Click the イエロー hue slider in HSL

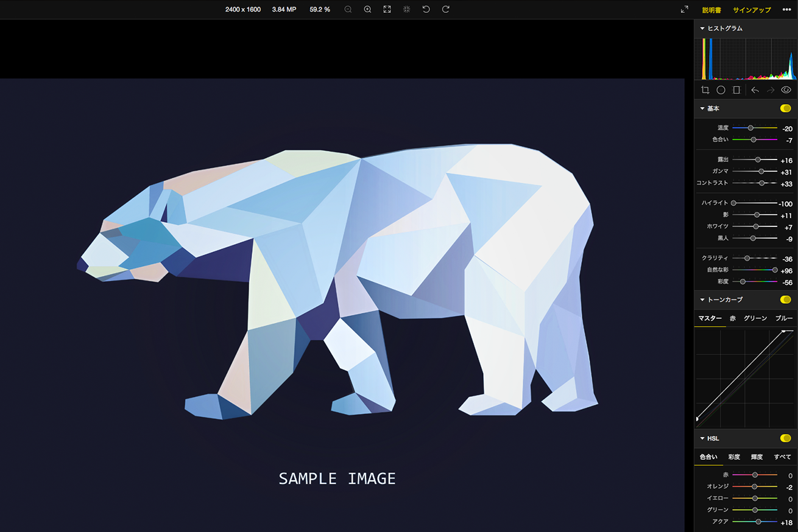755,498
